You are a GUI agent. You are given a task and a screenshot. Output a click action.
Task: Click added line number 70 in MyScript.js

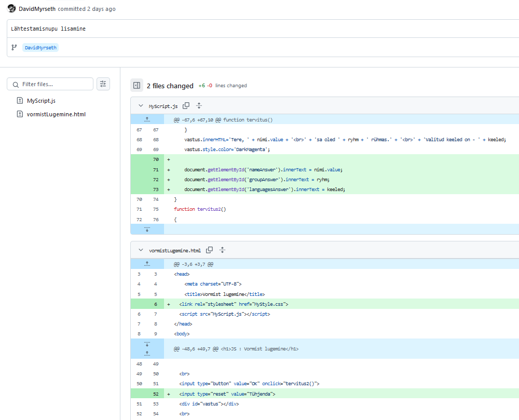156,159
